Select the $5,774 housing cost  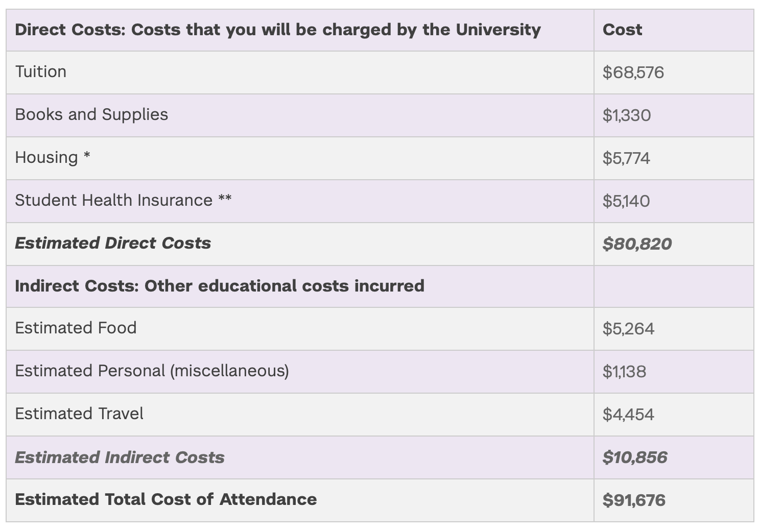pos(626,158)
